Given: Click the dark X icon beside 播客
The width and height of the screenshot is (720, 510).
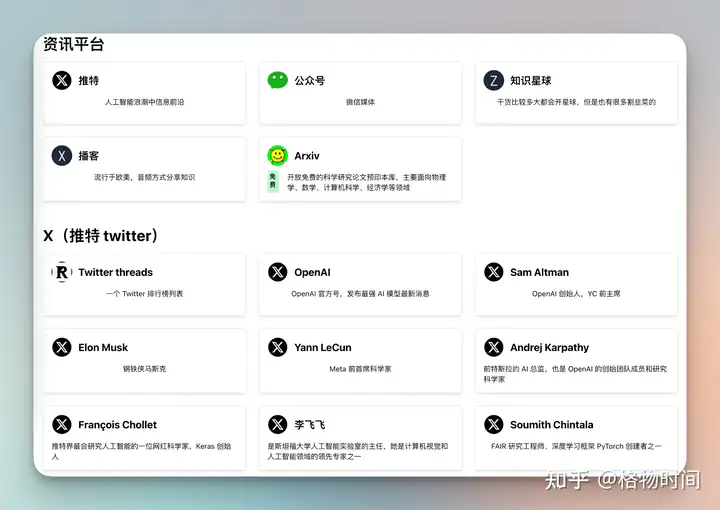Looking at the screenshot, I should click(x=62, y=156).
